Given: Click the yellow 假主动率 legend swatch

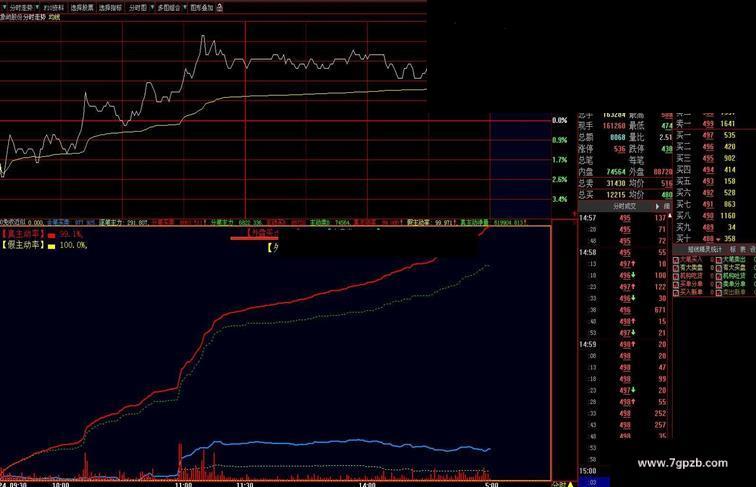Looking at the screenshot, I should click(x=52, y=246).
